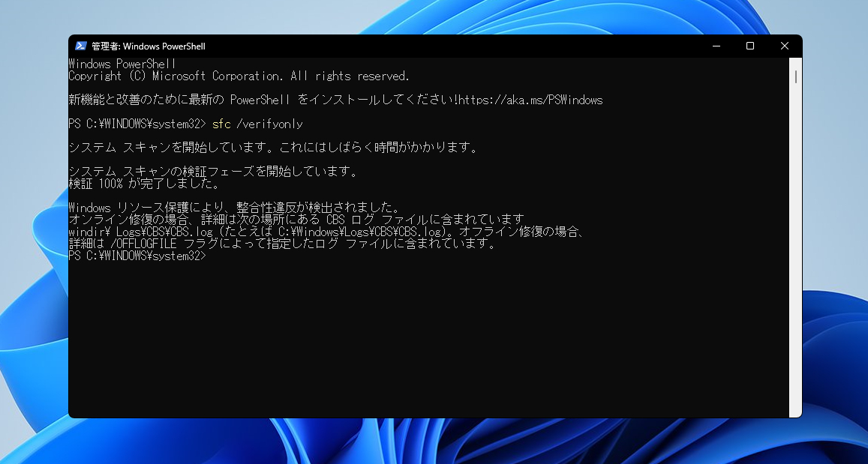Click the PowerShell icon in title bar
Image resolution: width=868 pixels, height=464 pixels.
point(81,46)
